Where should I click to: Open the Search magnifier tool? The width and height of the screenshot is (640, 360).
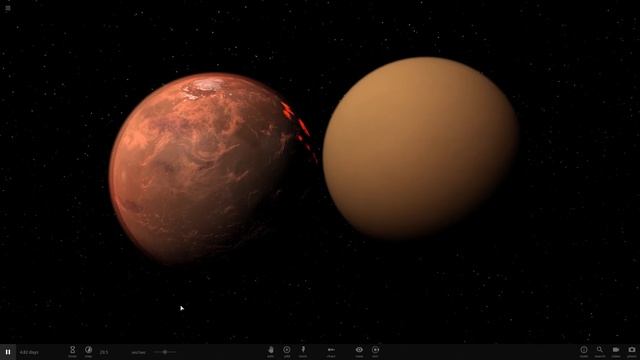[600, 351]
